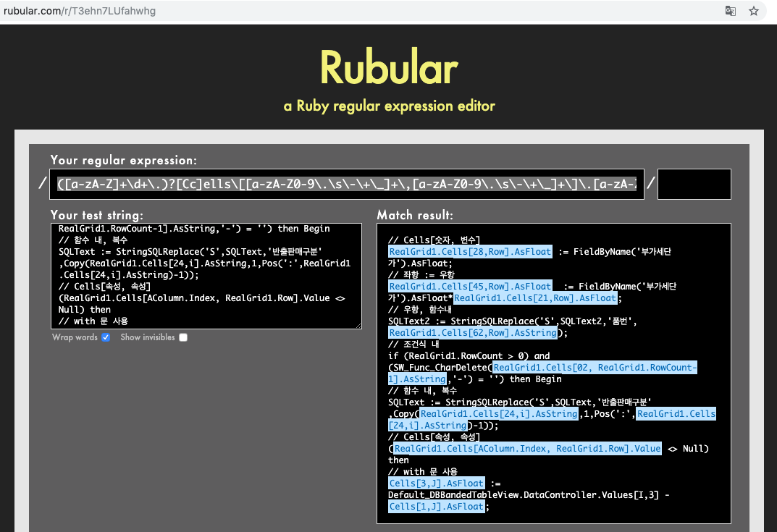Click the rubular.com URL in address bar
This screenshot has height=532, width=777.
tap(79, 11)
